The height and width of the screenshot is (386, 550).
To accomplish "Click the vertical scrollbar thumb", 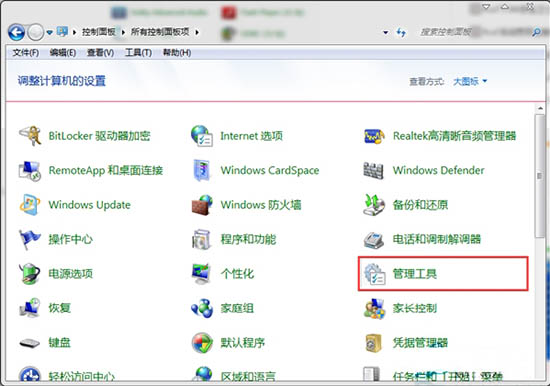I will [539, 175].
